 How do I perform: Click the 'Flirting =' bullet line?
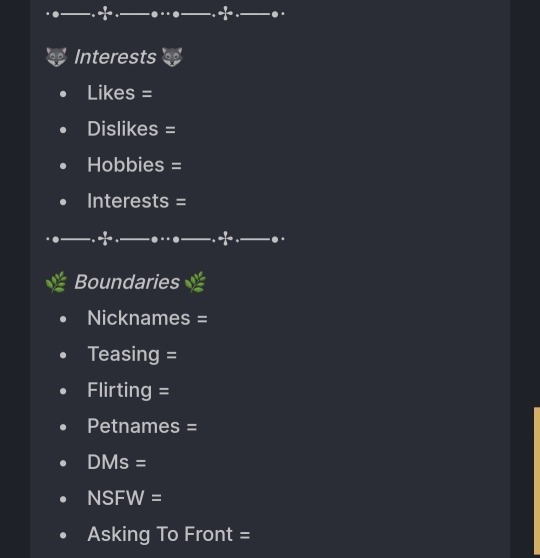(128, 390)
